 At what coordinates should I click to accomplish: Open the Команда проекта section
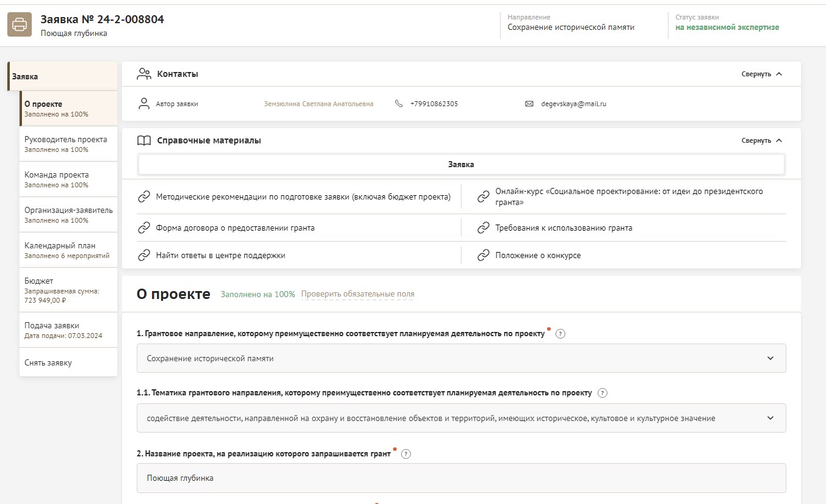(x=68, y=179)
